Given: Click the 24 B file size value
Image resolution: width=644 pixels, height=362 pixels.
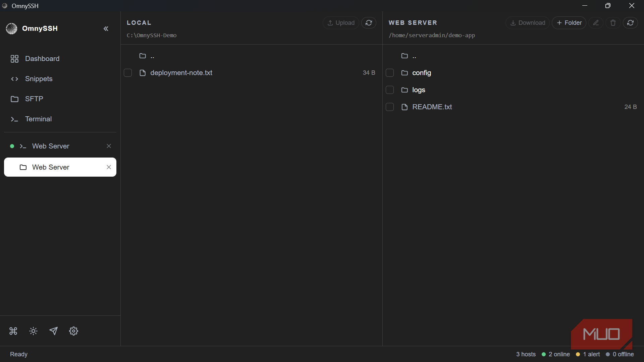Looking at the screenshot, I should (631, 107).
